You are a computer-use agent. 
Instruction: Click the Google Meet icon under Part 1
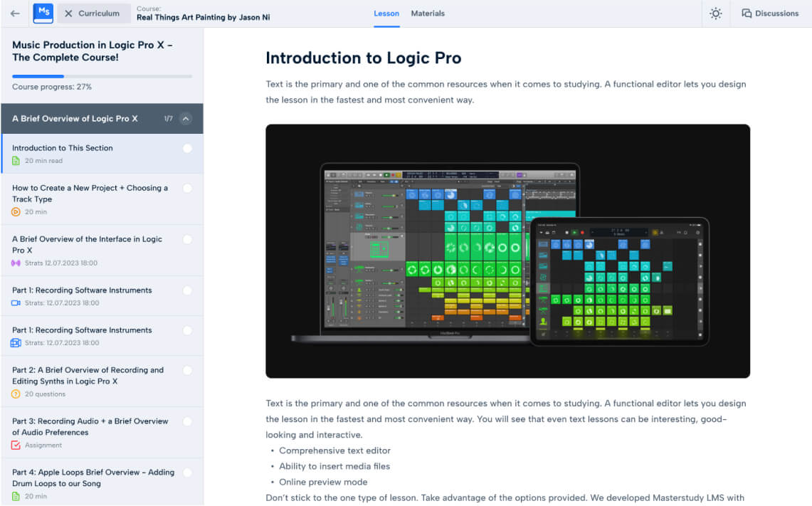point(16,343)
